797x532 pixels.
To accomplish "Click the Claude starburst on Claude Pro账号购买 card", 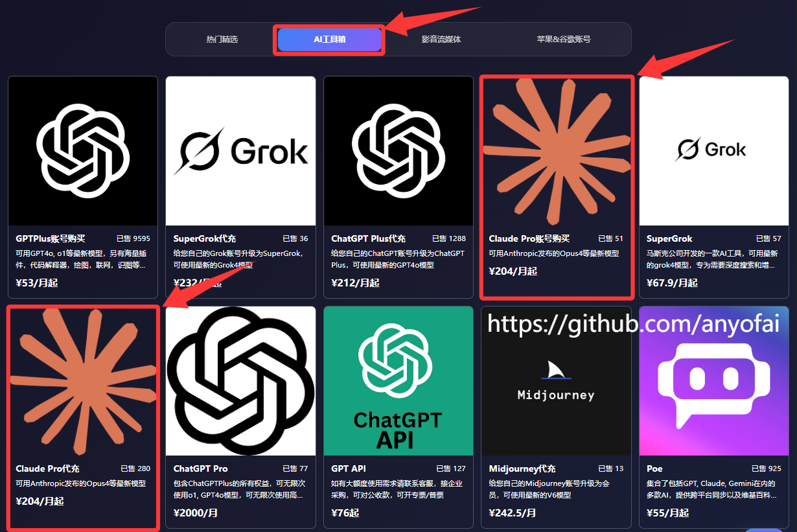I will (557, 152).
